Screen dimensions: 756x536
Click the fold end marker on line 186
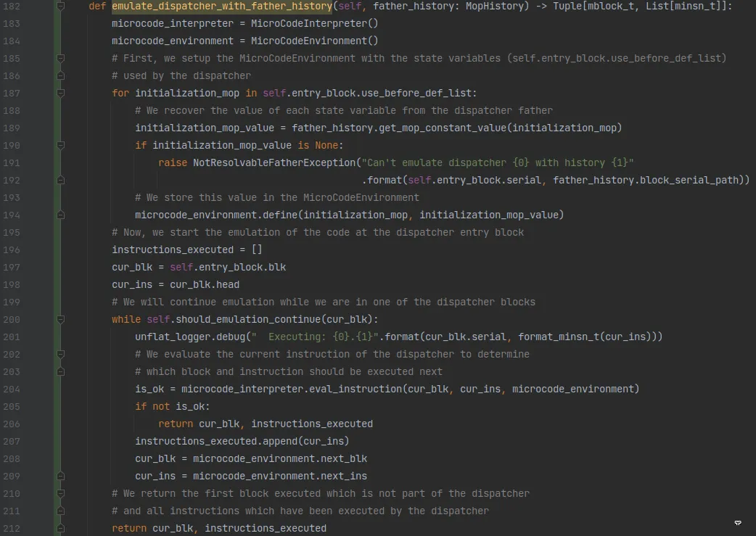[61, 75]
